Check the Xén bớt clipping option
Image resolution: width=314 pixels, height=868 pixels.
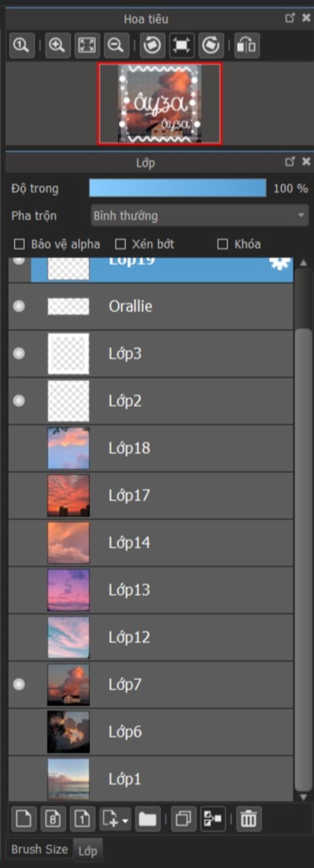coord(120,244)
